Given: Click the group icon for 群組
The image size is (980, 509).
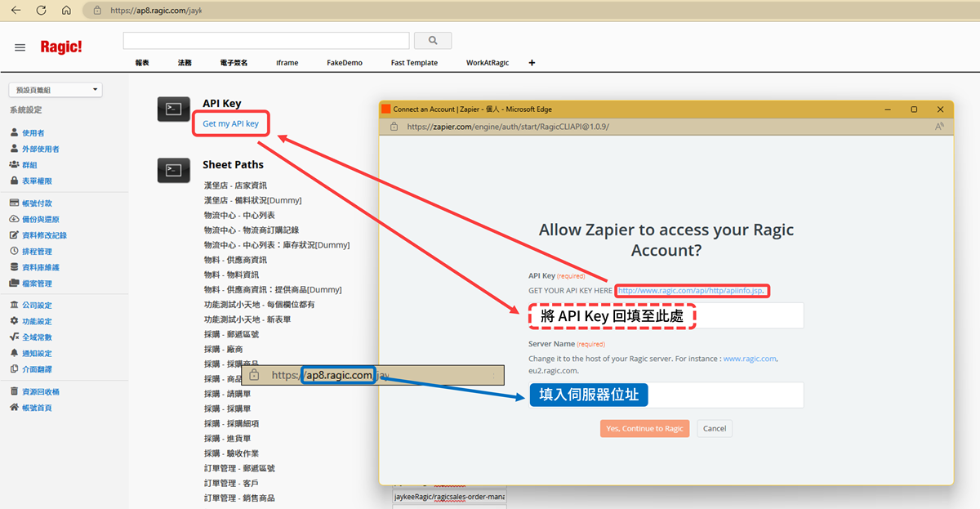Looking at the screenshot, I should point(14,164).
